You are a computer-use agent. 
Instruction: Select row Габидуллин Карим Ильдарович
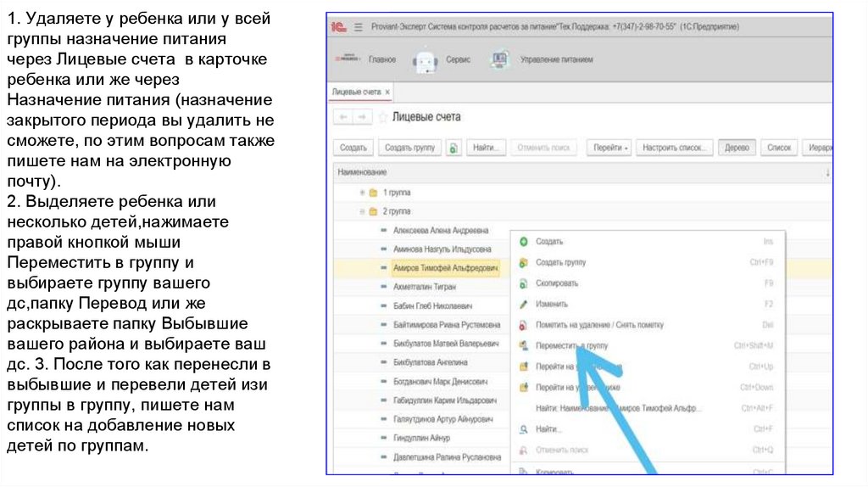tap(444, 400)
